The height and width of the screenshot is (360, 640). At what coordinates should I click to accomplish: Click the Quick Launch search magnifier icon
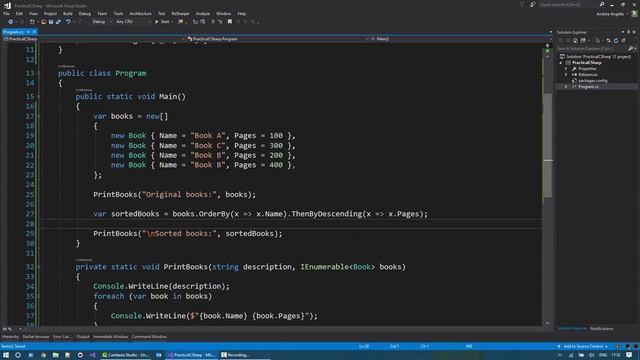pos(602,4)
